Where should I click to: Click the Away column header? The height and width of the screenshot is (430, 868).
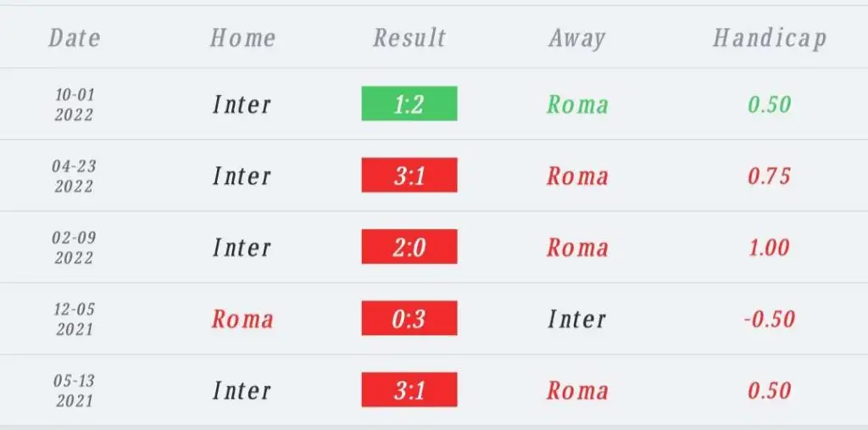[576, 38]
